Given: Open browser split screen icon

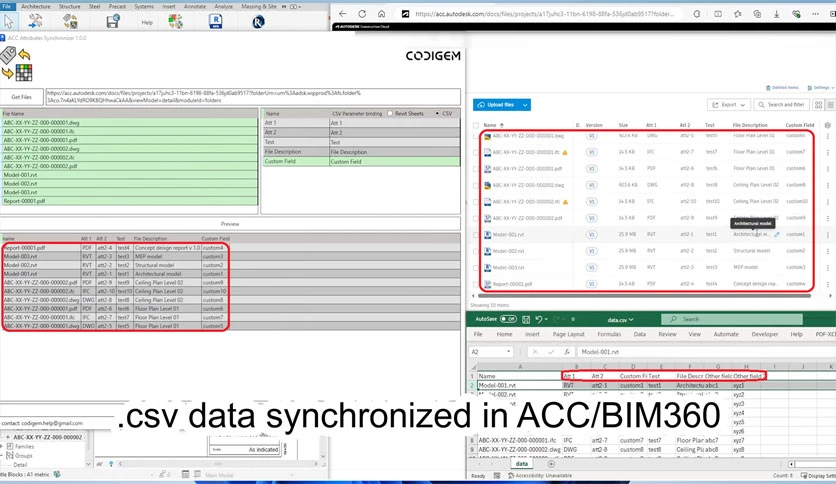Looking at the screenshot, I should [x=718, y=14].
